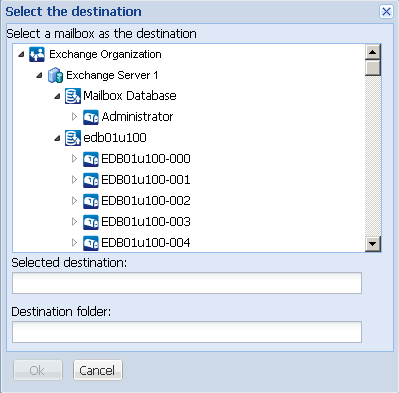Click the scrollbar up arrow
399x393 pixels.
coord(373,52)
